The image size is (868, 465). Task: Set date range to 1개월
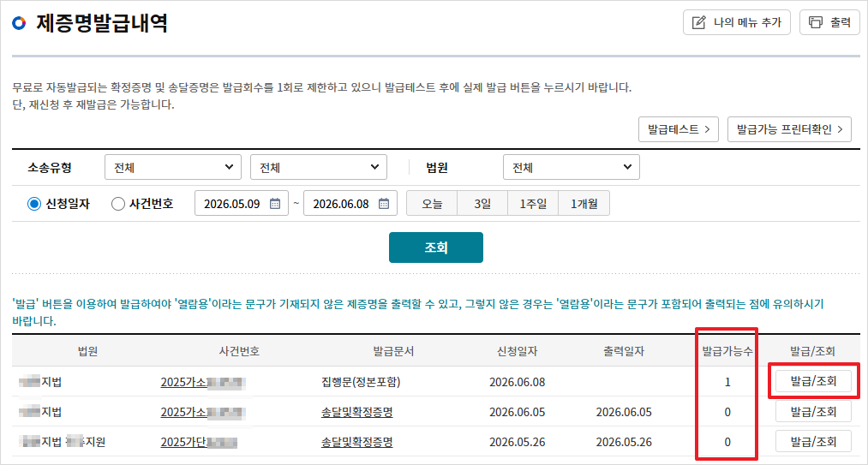tap(584, 204)
